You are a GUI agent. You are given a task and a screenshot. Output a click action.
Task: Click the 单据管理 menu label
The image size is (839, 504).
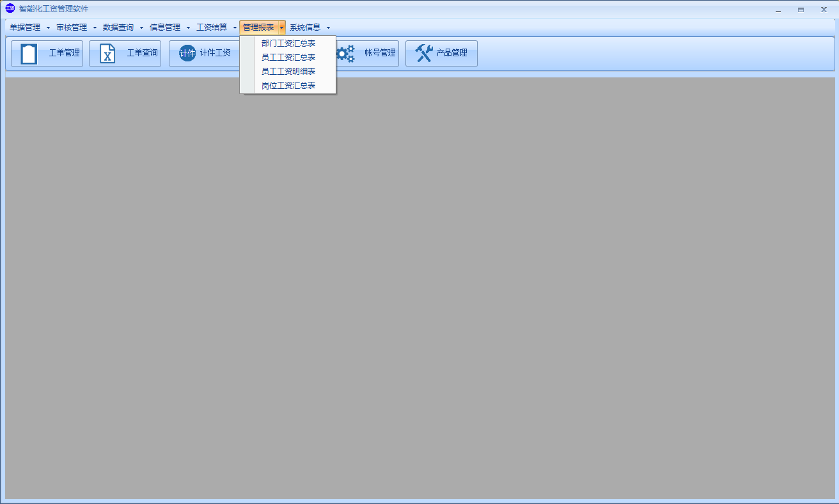pos(25,28)
